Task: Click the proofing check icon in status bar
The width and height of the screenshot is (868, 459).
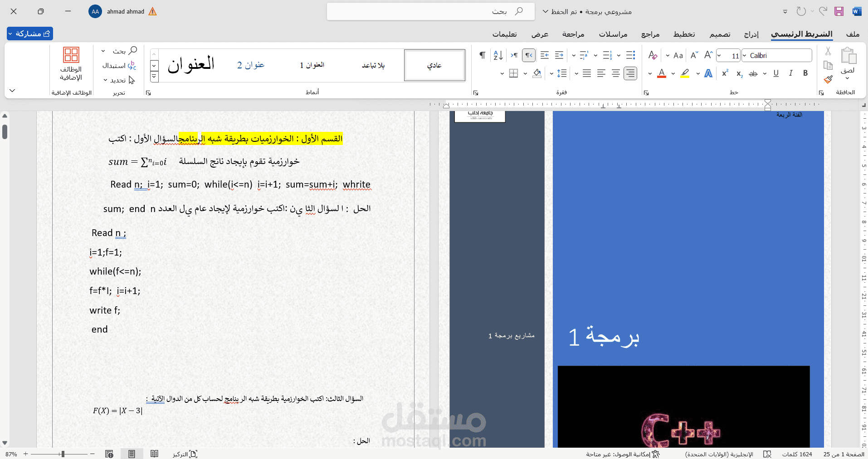Action: coord(767,454)
